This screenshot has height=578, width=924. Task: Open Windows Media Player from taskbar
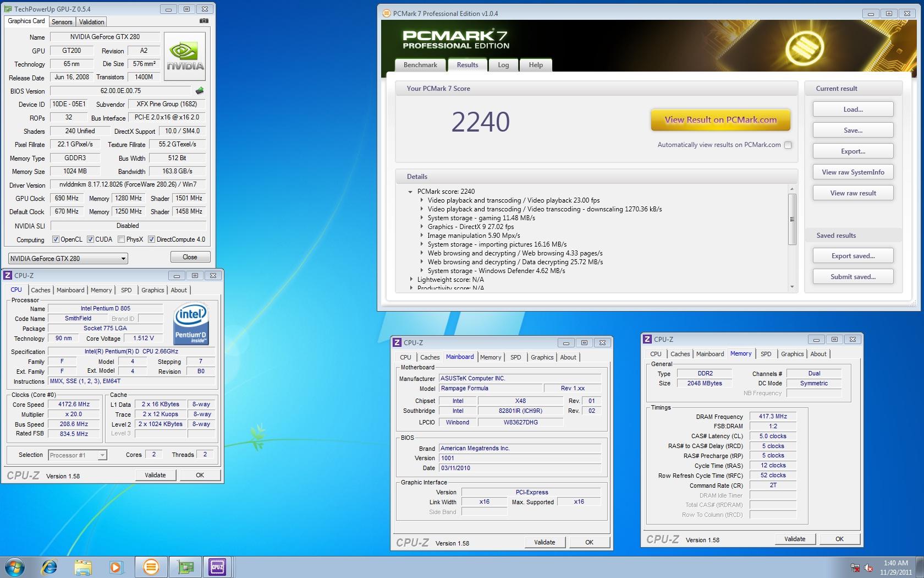(x=116, y=566)
